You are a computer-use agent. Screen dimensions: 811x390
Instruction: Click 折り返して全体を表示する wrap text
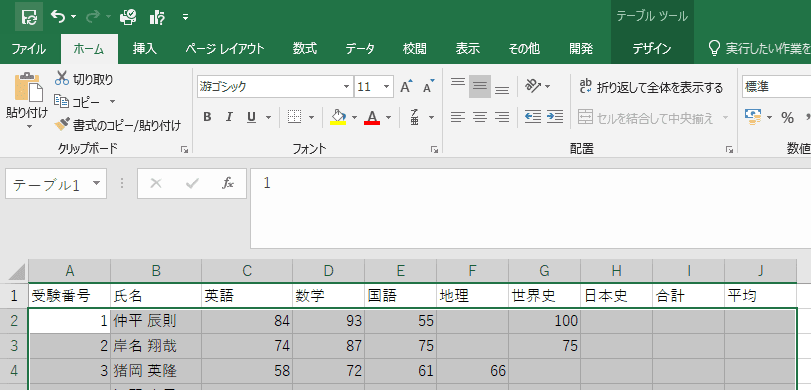(x=651, y=87)
